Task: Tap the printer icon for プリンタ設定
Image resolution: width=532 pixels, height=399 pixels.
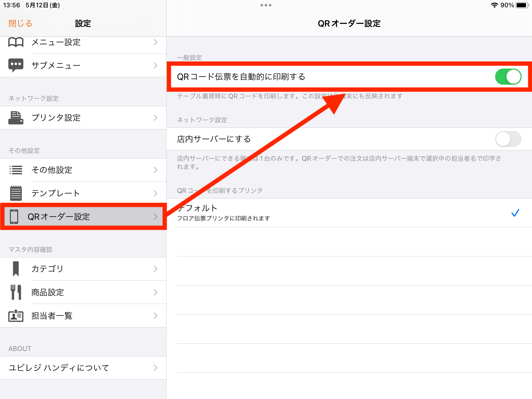Action: click(x=16, y=118)
